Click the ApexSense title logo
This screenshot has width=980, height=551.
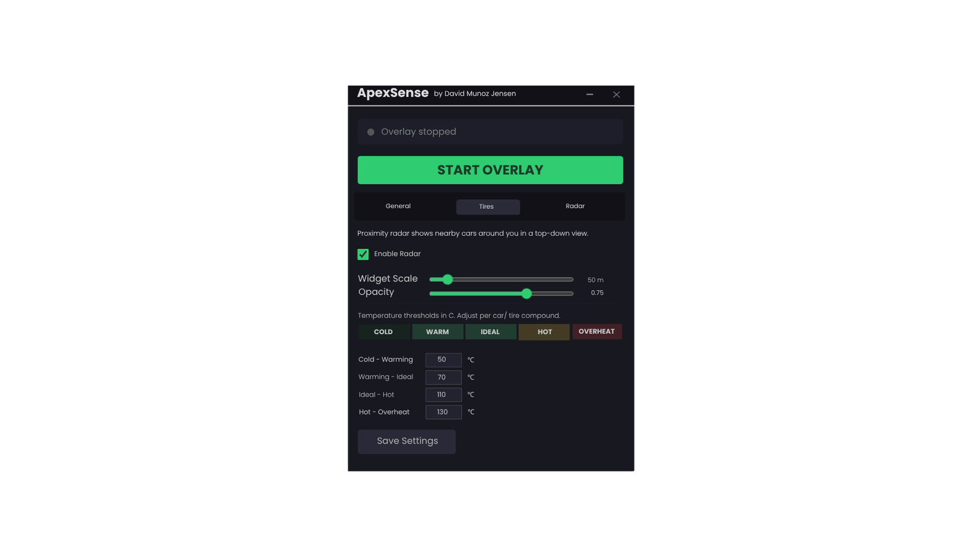click(393, 93)
